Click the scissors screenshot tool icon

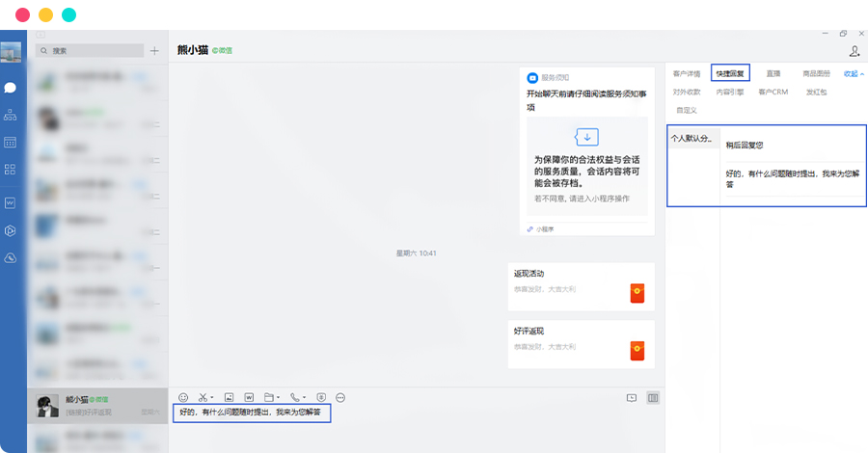coord(203,397)
